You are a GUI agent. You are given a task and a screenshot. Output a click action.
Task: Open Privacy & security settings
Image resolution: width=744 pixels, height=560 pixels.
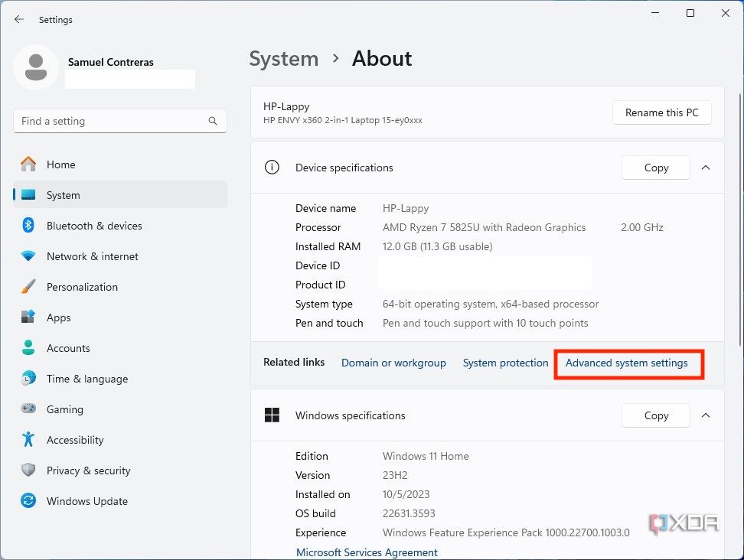coord(120,470)
